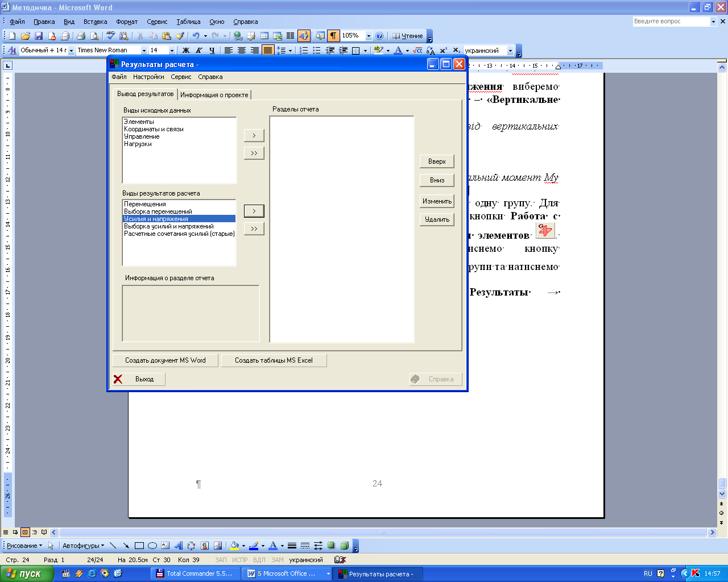Image resolution: width=728 pixels, height=582 pixels.
Task: Switch to the Информация о проекте tab
Action: [x=214, y=95]
